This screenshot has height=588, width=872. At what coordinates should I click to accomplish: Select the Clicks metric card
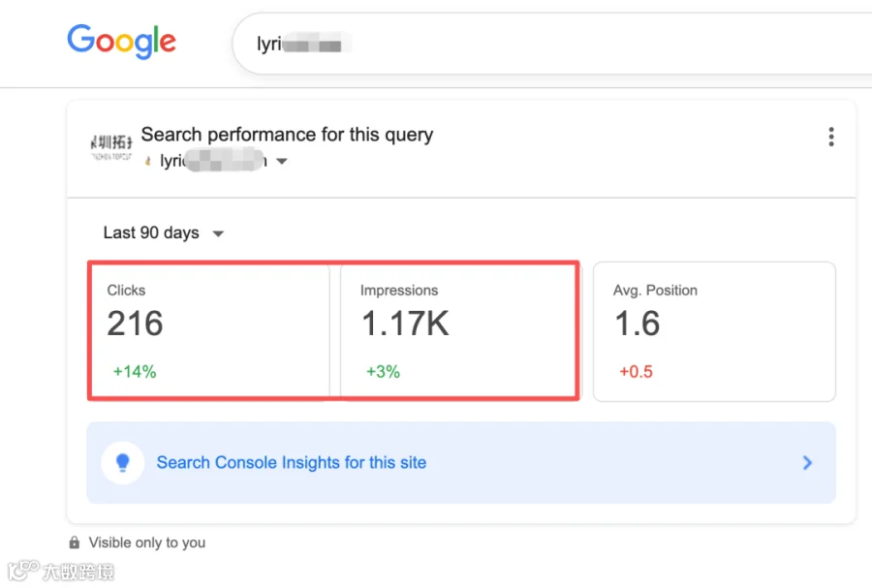point(211,331)
